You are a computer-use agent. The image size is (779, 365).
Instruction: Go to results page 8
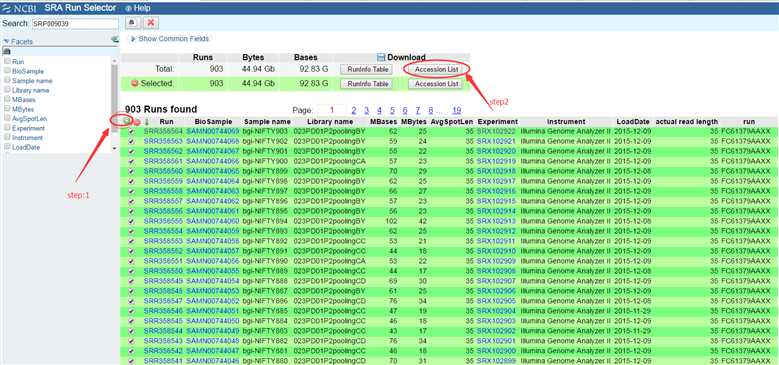(x=431, y=110)
